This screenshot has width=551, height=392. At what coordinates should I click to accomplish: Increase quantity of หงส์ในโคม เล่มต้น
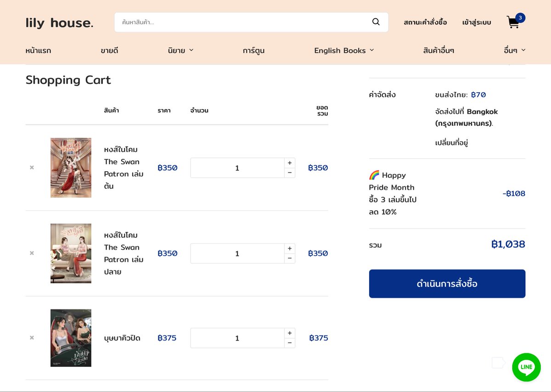[x=290, y=163]
